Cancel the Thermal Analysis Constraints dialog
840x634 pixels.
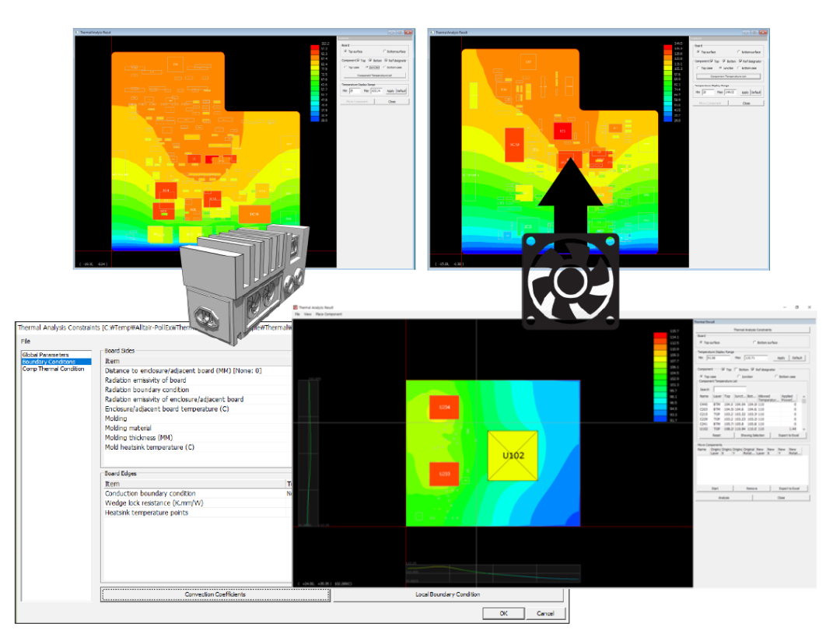coord(545,613)
